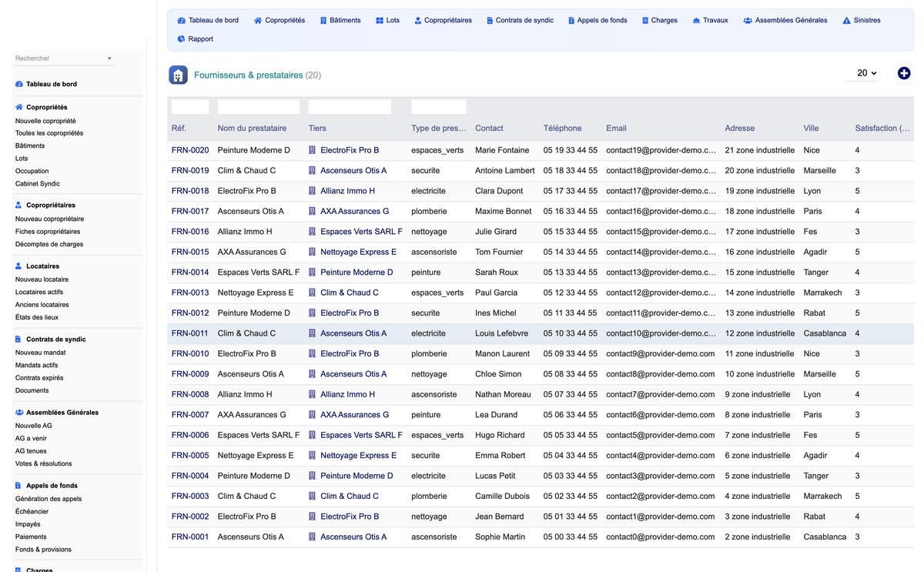Click the Contrats de syndic document icon in top menu
Screen dimensions: 924x572
[490, 21]
